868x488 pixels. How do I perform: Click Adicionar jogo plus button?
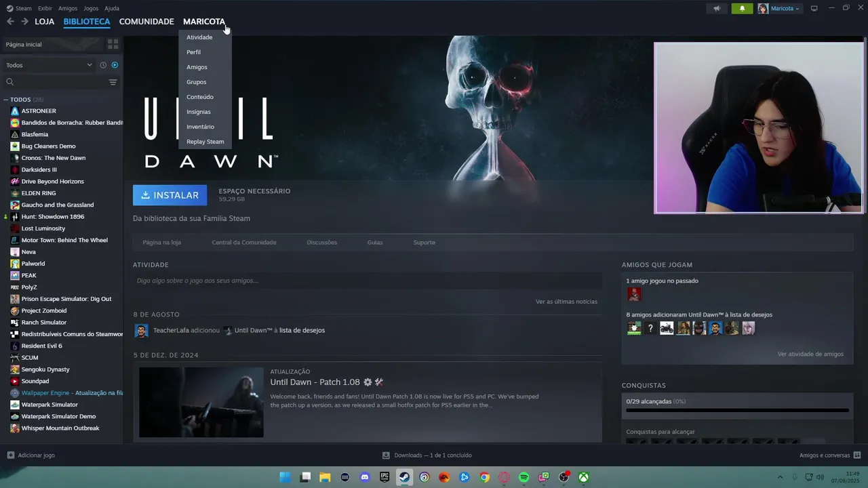coord(10,455)
